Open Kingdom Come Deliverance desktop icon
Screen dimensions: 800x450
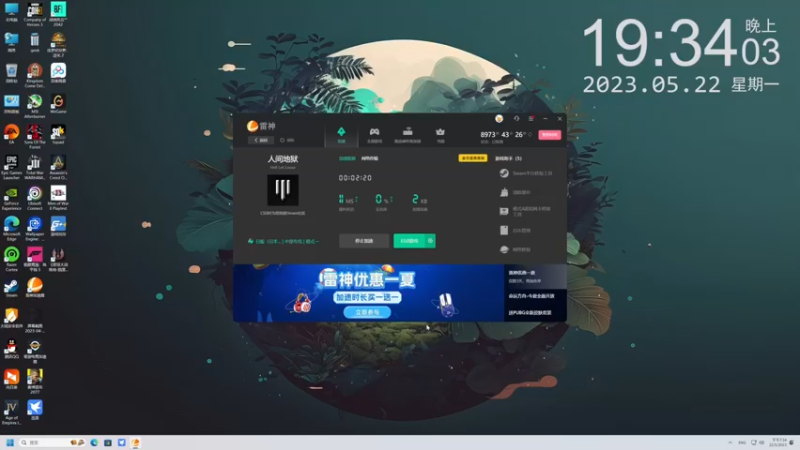[35, 76]
